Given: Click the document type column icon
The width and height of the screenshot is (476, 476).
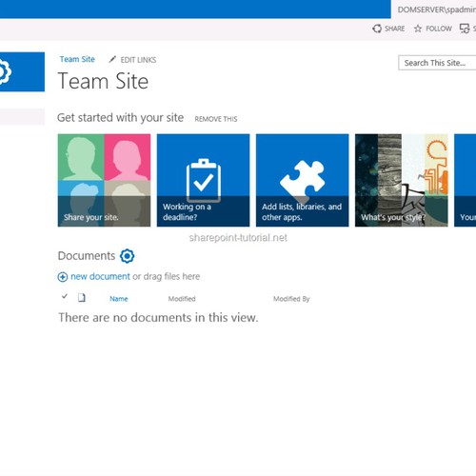Looking at the screenshot, I should 82,298.
